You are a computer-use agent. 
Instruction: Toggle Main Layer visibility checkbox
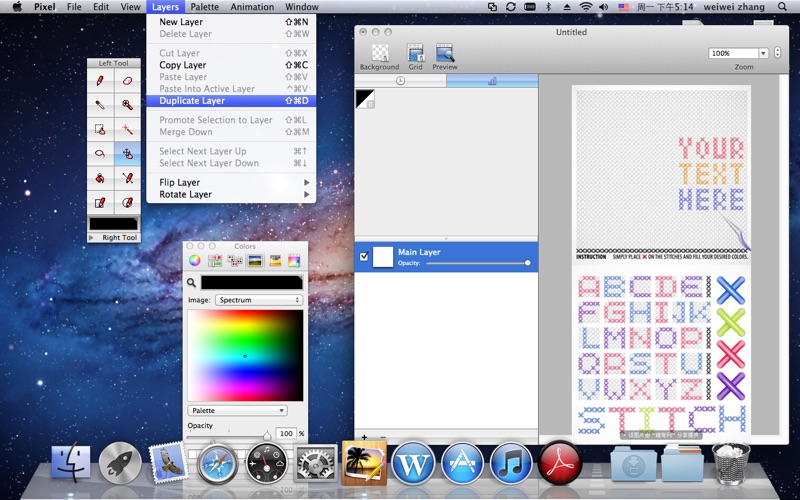364,257
